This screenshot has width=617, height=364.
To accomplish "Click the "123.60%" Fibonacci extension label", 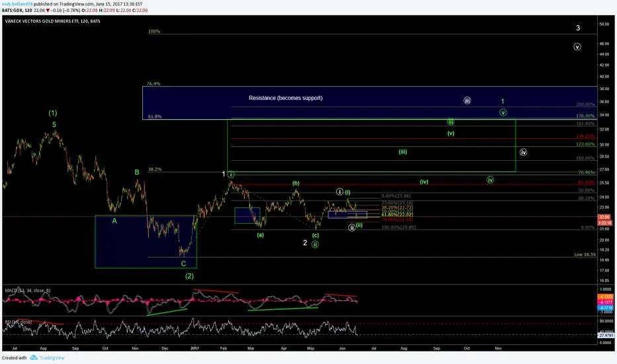I will coord(585,144).
